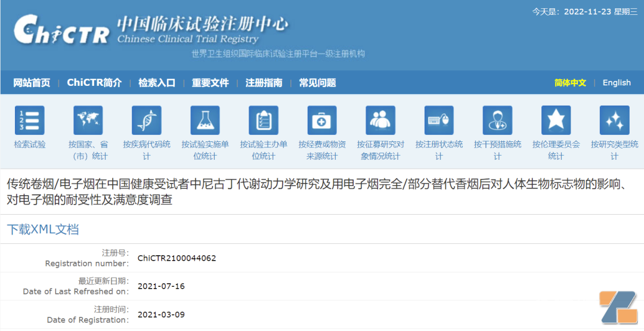Click the doctor intervention statistics icon
Image resolution: width=644 pixels, height=331 pixels.
click(x=497, y=120)
